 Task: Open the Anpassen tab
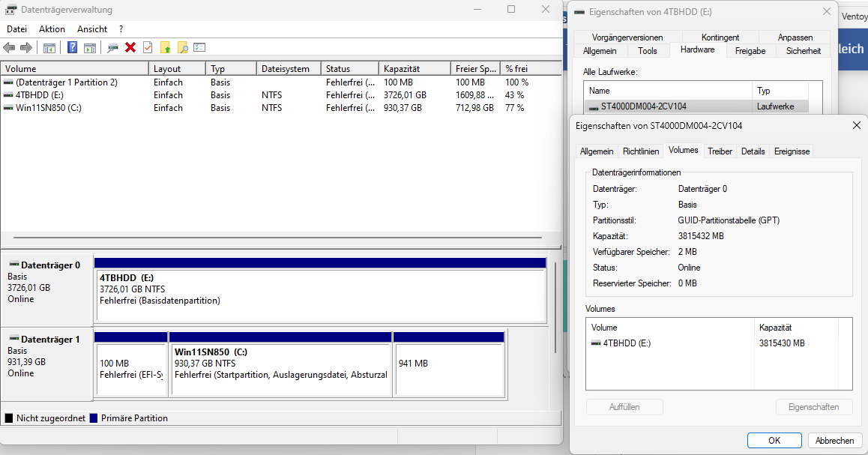(x=795, y=37)
